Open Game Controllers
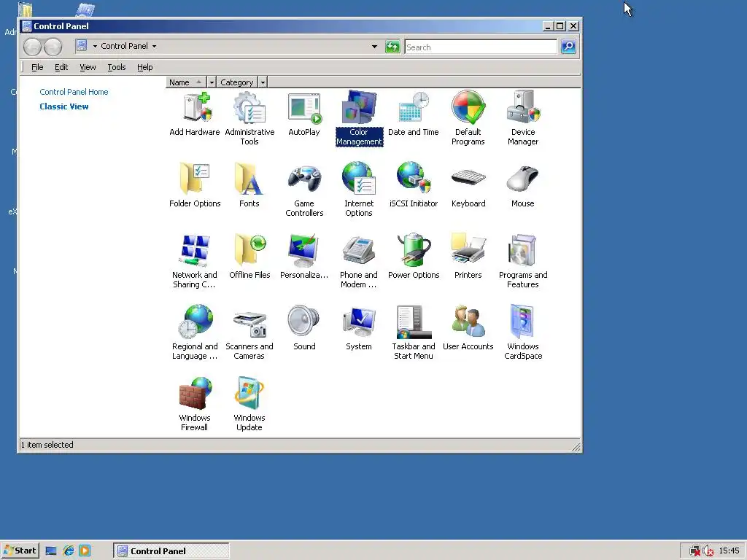Image resolution: width=747 pixels, height=560 pixels. [x=304, y=190]
